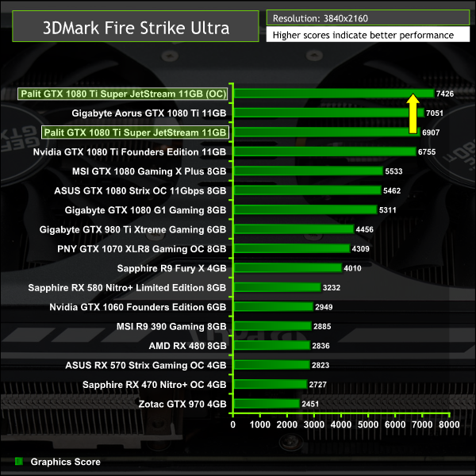Click the 6755 score value
Viewport: 476px width, 476px height.
tap(427, 152)
